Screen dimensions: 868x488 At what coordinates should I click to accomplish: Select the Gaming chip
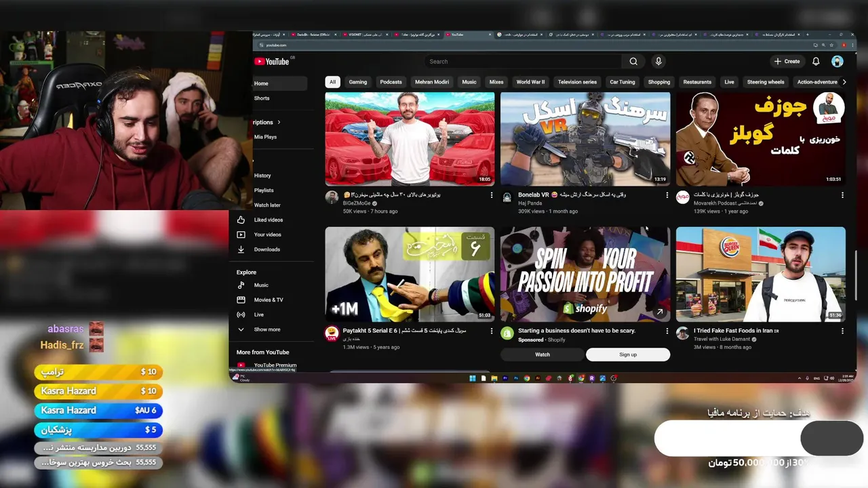(x=358, y=82)
